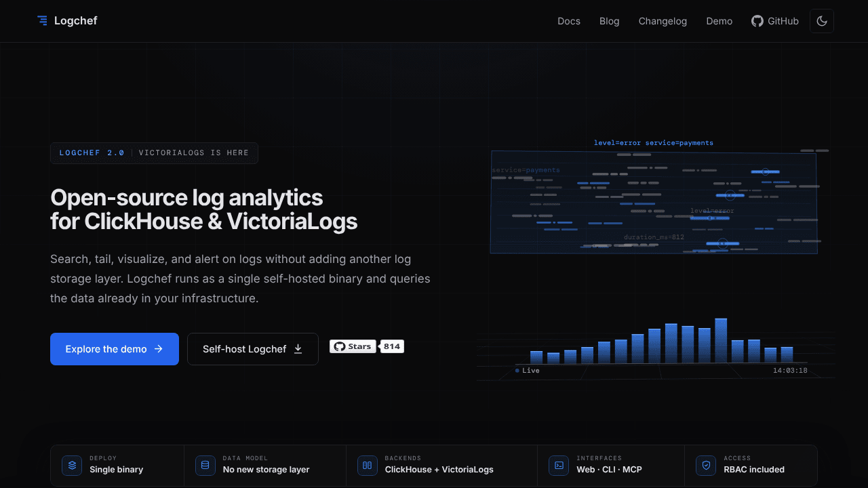
Task: Click the 'VICTORIALOGS IS HERE' text
Action: pyautogui.click(x=194, y=153)
